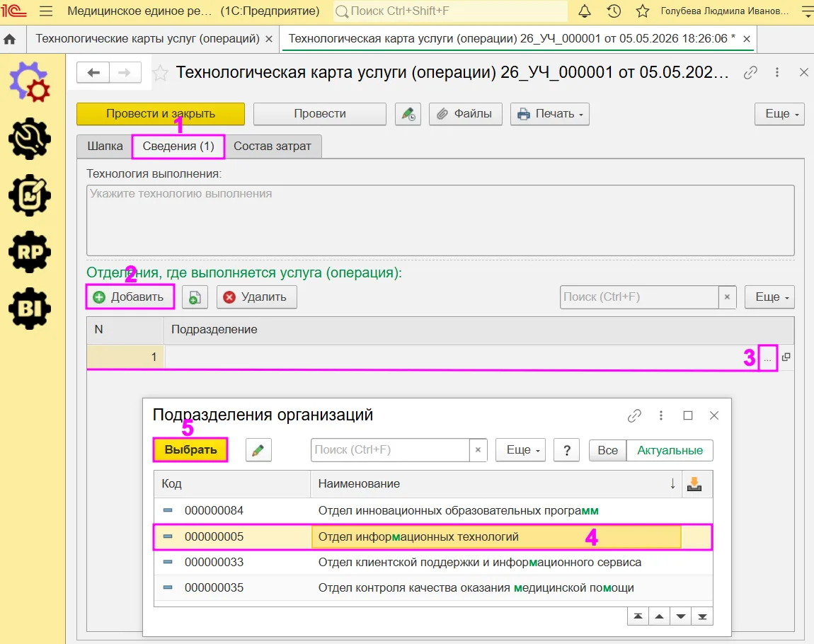Delete the row with Удалить
The width and height of the screenshot is (814, 644).
(x=257, y=297)
